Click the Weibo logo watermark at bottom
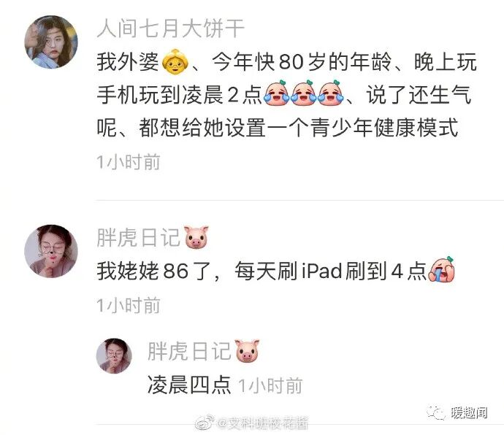Screen dimensions: 504x435 [205, 423]
